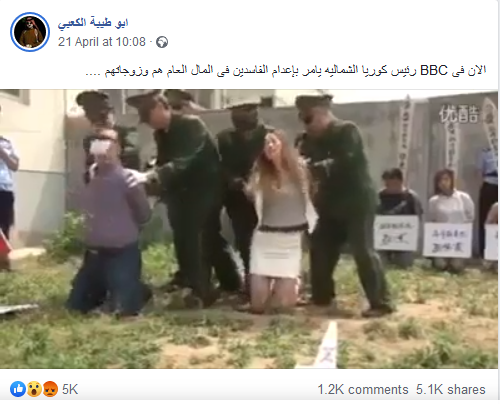This screenshot has width=500, height=404.
Task: Click the BBC word in post caption
Action: [434, 70]
